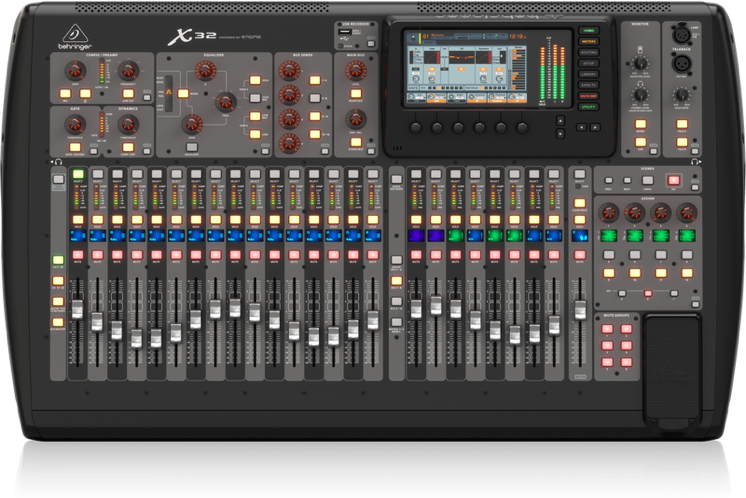Enable the monitor Dim button
The image size is (746, 498).
click(640, 142)
